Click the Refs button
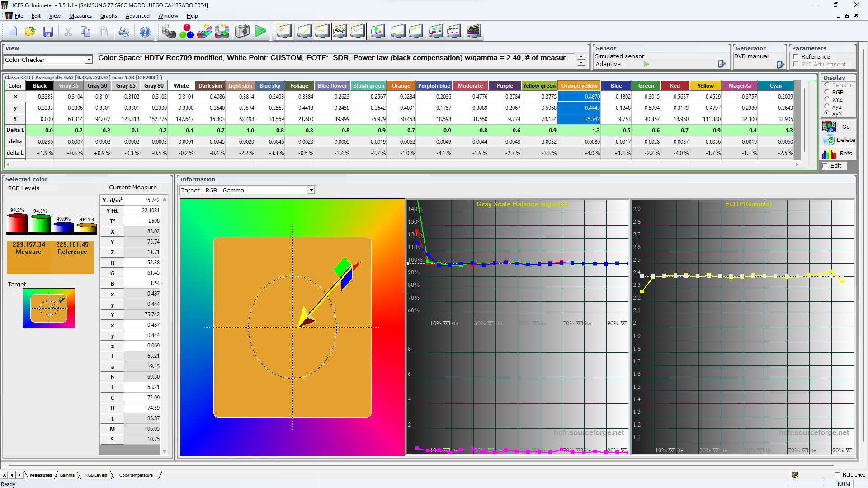Image resolution: width=868 pixels, height=488 pixels. [838, 154]
